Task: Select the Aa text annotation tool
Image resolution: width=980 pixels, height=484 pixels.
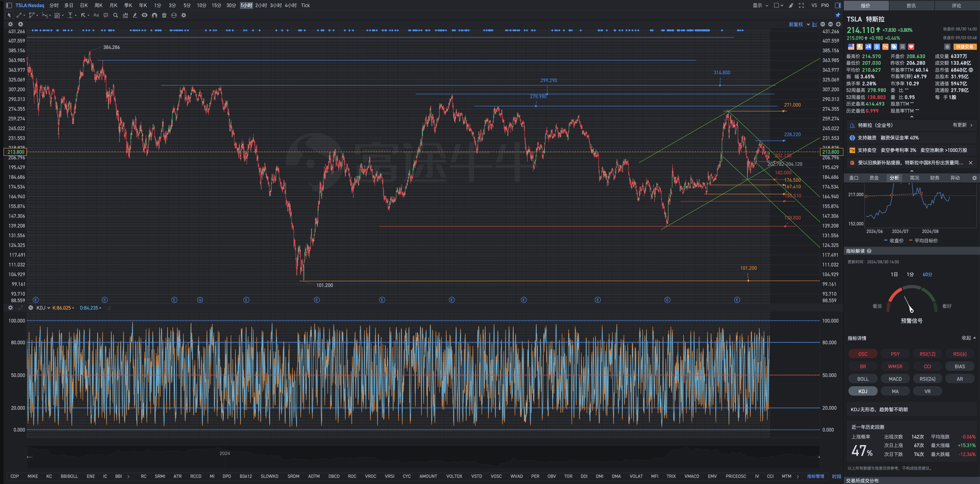Action: [x=96, y=15]
